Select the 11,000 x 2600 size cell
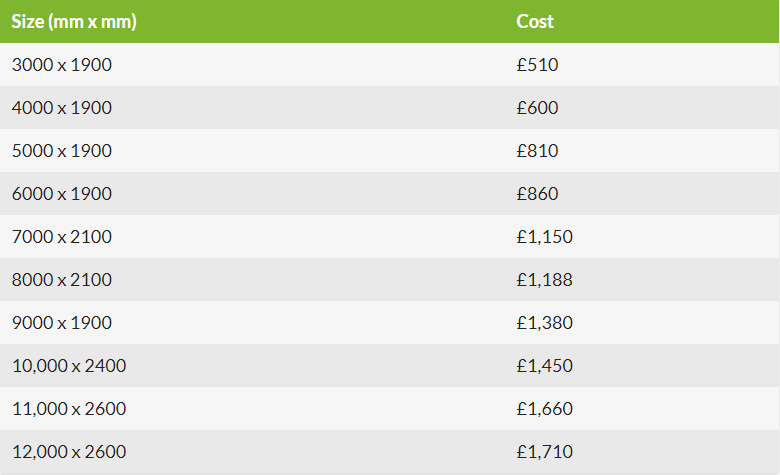780x475 pixels. tap(69, 409)
